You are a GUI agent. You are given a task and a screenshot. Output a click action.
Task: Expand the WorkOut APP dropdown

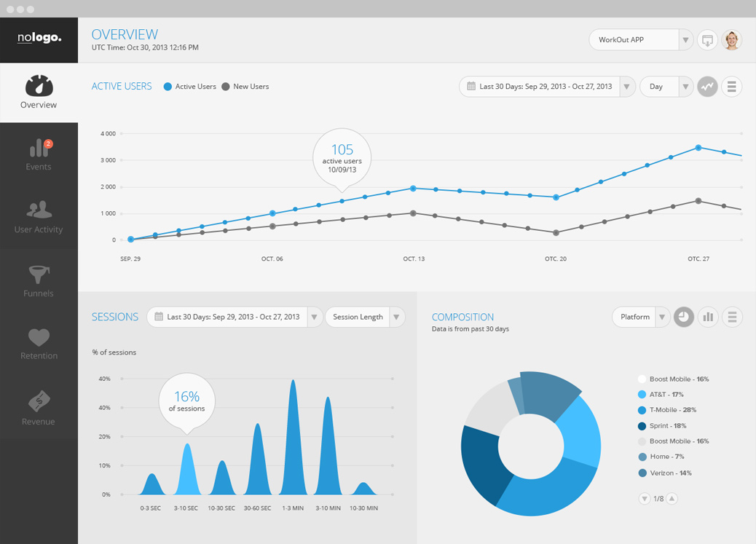(x=685, y=40)
